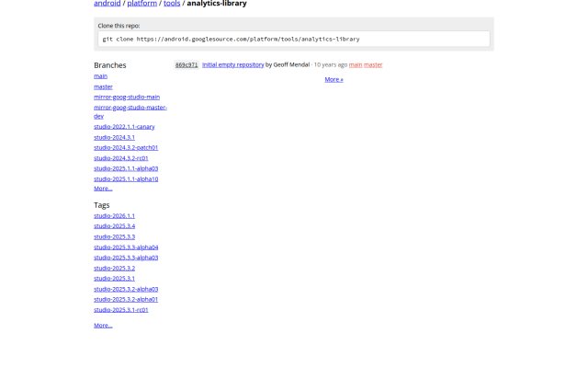Click the Tags heading
The width and height of the screenshot is (588, 368).
pyautogui.click(x=102, y=205)
